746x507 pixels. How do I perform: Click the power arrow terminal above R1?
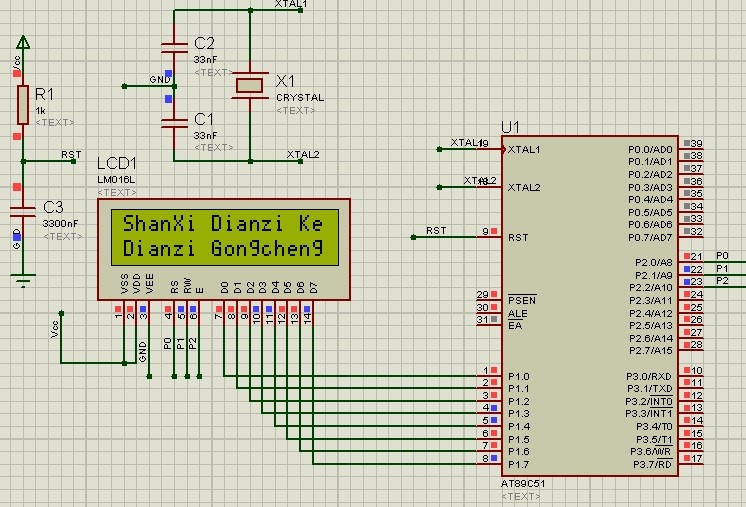(22, 41)
